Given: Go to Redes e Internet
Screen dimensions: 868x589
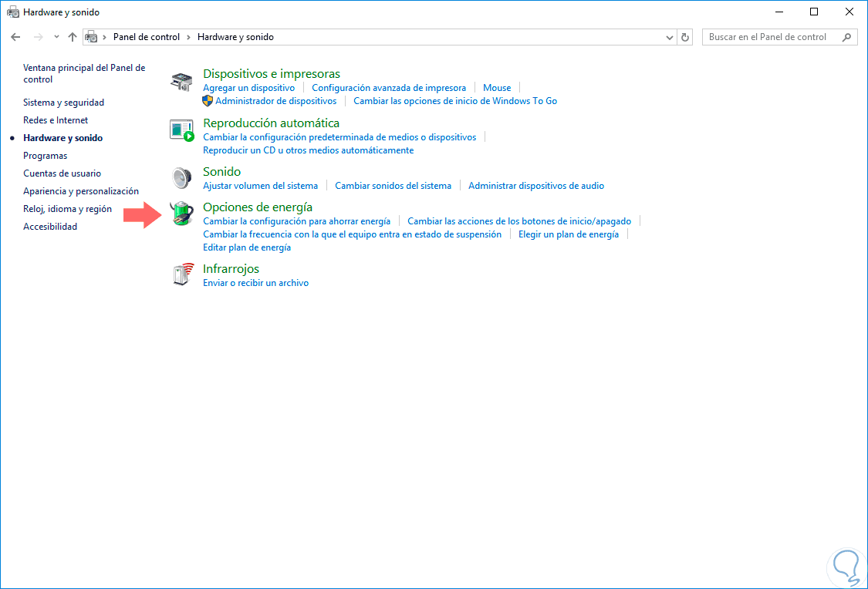Looking at the screenshot, I should click(56, 120).
